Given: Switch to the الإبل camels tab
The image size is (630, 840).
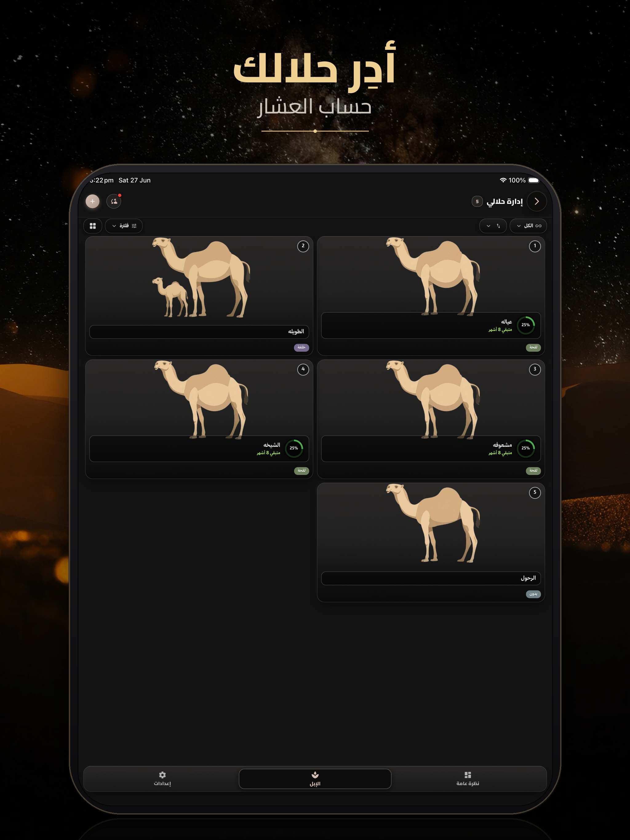Looking at the screenshot, I should click(315, 779).
